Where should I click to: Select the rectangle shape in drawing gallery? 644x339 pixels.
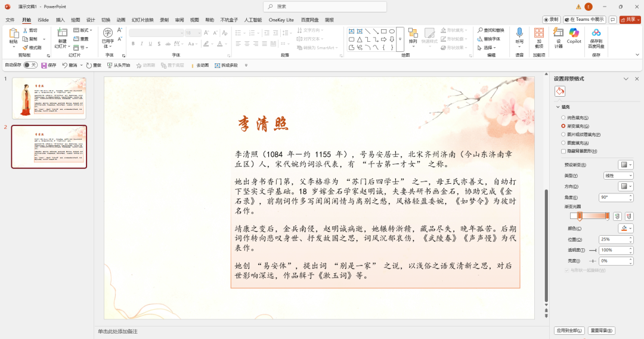tap(383, 31)
